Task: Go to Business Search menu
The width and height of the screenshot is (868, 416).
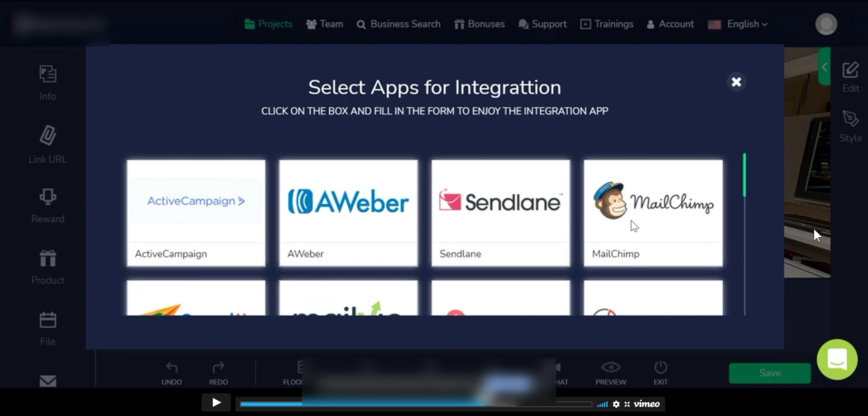Action: (x=398, y=24)
